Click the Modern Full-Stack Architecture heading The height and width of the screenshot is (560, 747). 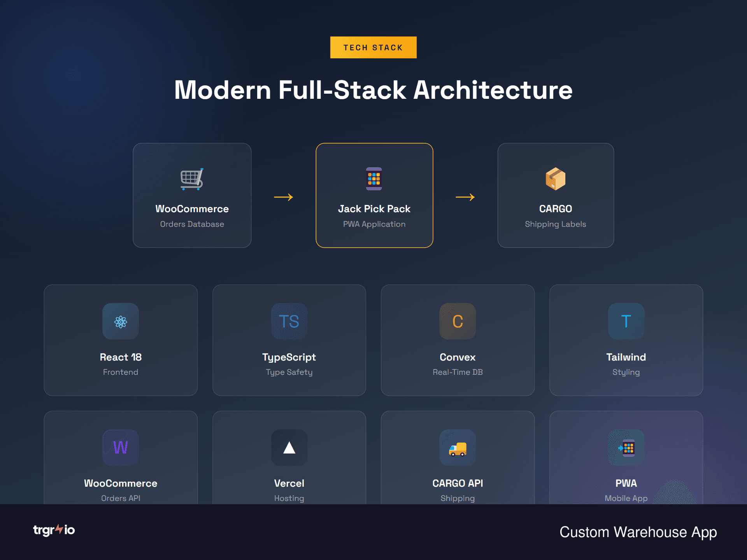point(373,90)
